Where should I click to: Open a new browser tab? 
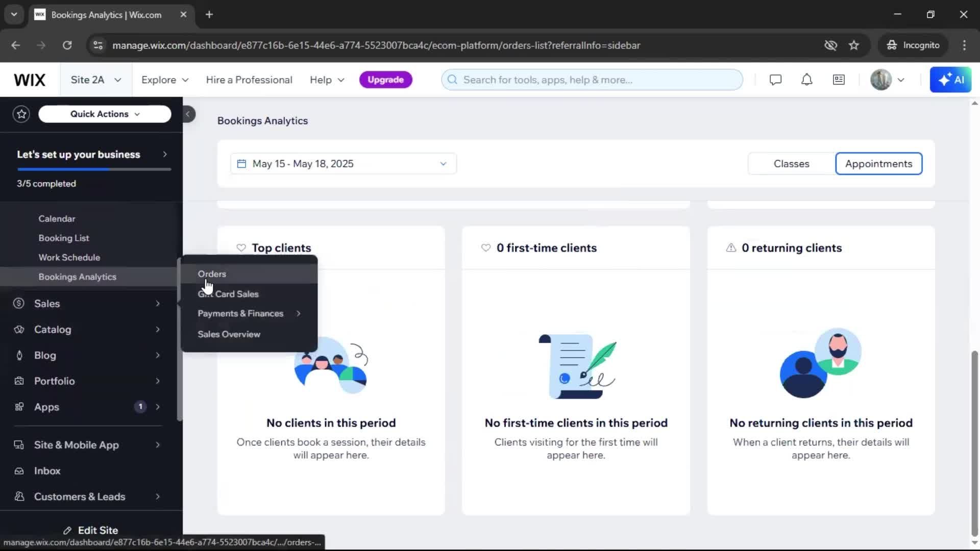point(209,15)
